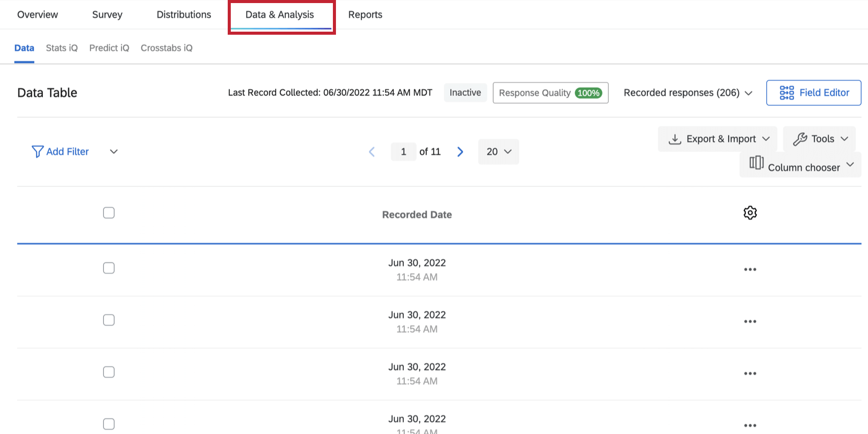The image size is (868, 434).
Task: Open the Stats iQ sub-tab
Action: click(x=62, y=48)
